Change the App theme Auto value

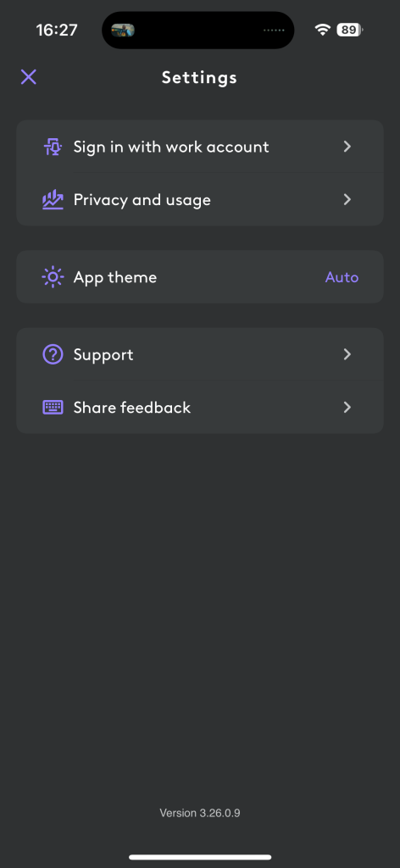(x=342, y=277)
